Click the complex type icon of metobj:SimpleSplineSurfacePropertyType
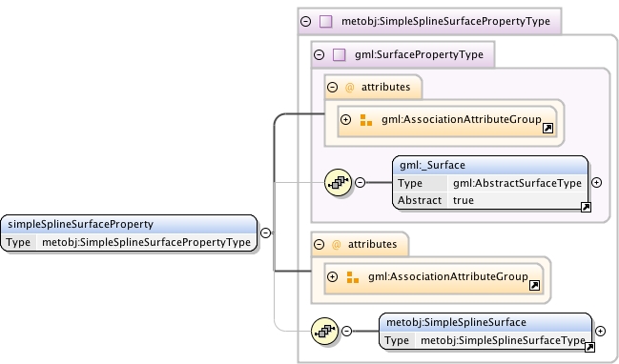 [x=325, y=21]
